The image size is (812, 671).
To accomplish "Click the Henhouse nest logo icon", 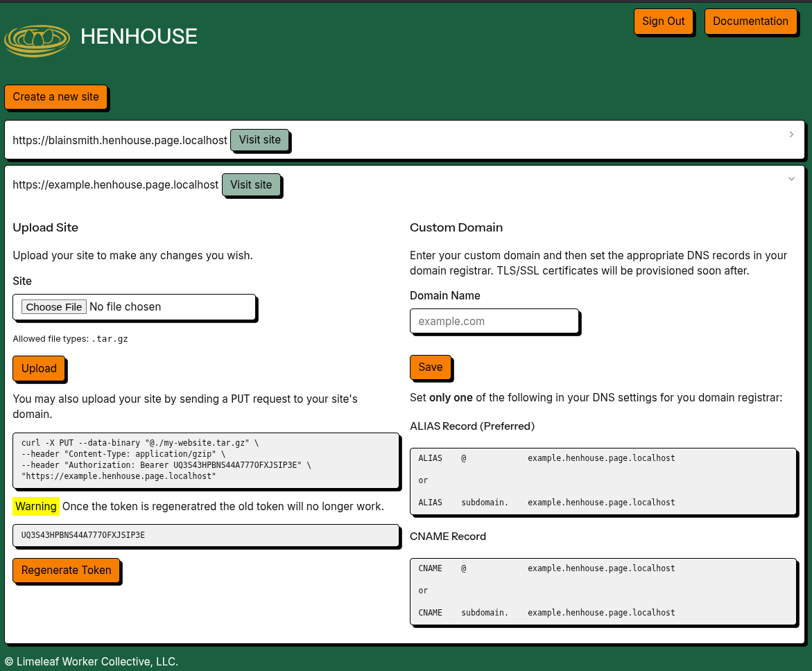I will point(37,40).
